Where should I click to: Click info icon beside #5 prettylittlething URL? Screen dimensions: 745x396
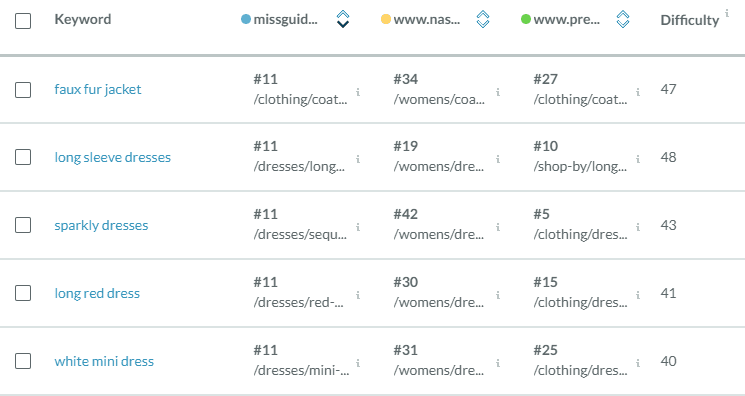(638, 227)
